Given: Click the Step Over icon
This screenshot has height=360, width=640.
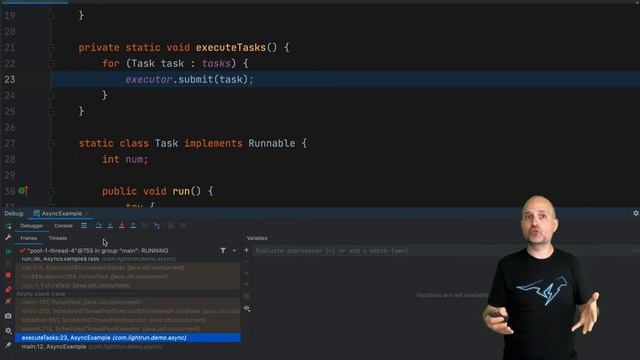Looking at the screenshot, I should click(x=98, y=225).
